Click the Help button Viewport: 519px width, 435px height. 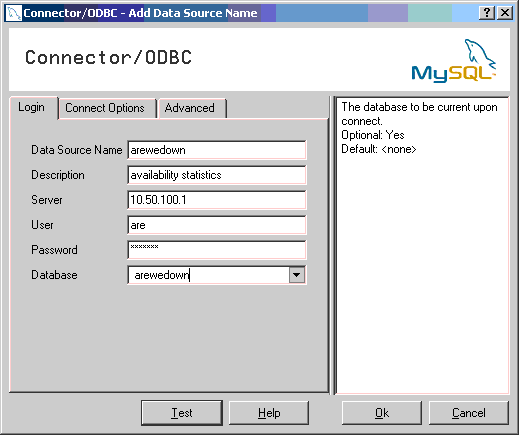click(x=269, y=413)
